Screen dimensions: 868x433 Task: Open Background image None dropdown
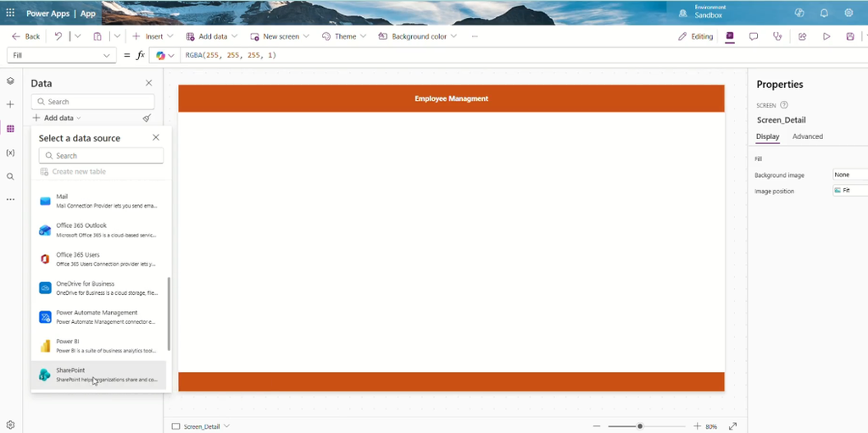[x=850, y=175]
